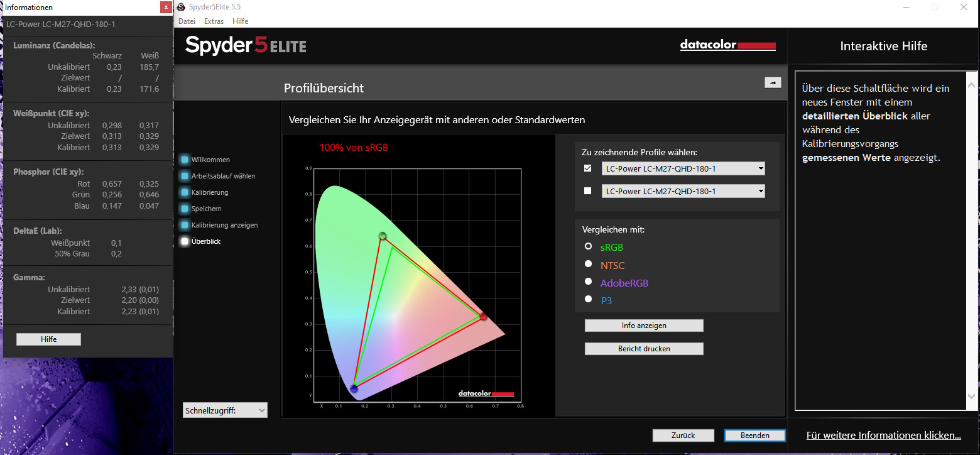The image size is (980, 455).
Task: Choose AdobeRGB as comparison gamut
Action: click(588, 282)
